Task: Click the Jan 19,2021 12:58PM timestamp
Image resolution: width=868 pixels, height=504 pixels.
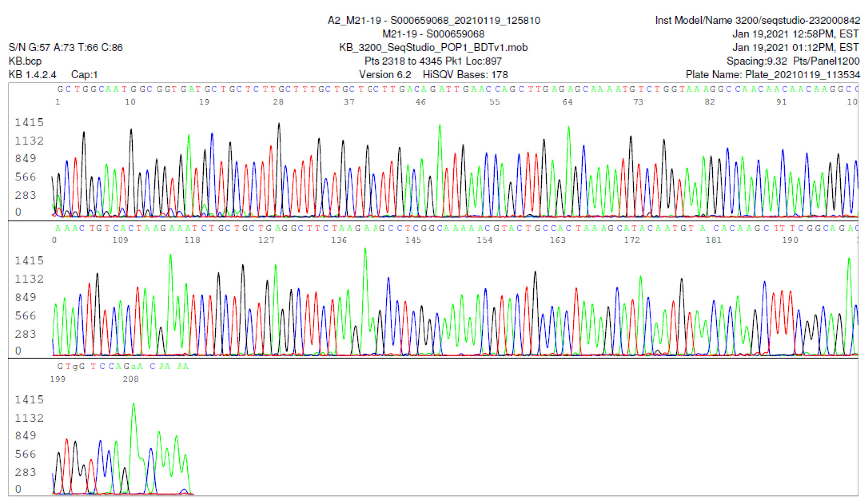Action: (795, 34)
